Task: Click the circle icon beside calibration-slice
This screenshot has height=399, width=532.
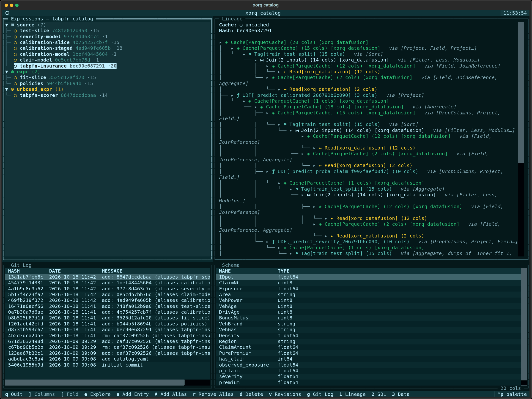Action: click(15, 43)
